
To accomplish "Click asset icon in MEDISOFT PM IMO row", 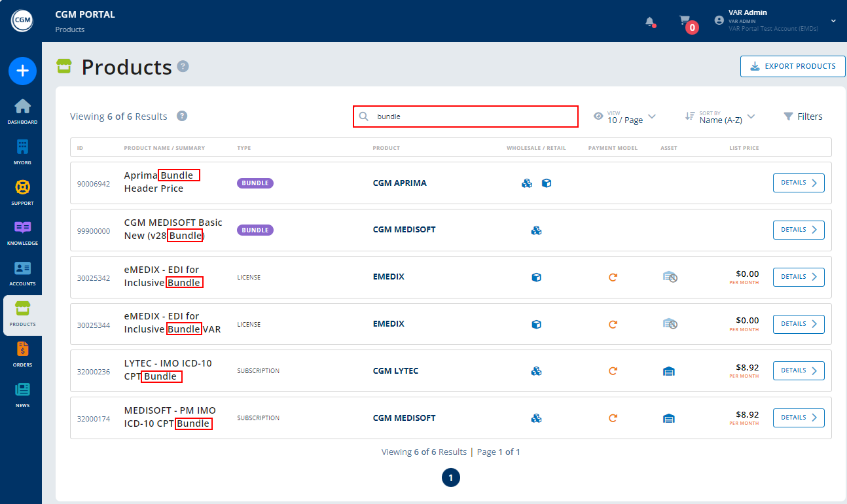I will point(668,418).
